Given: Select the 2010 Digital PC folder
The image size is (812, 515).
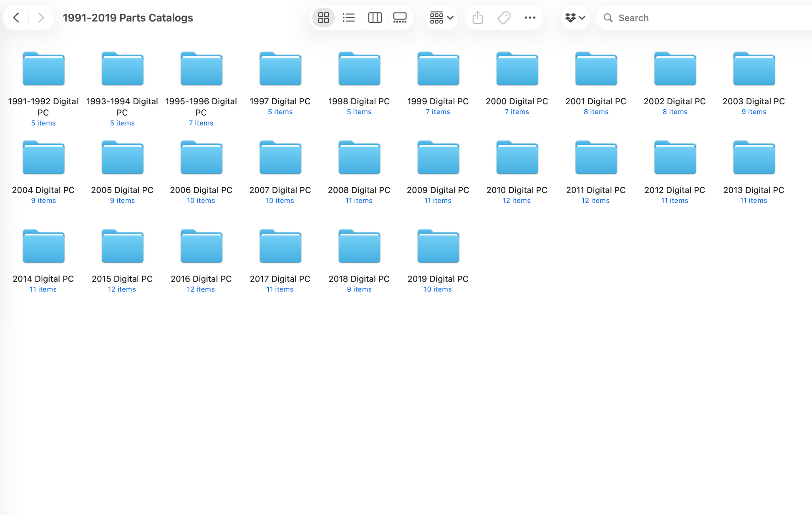Looking at the screenshot, I should 517,158.
